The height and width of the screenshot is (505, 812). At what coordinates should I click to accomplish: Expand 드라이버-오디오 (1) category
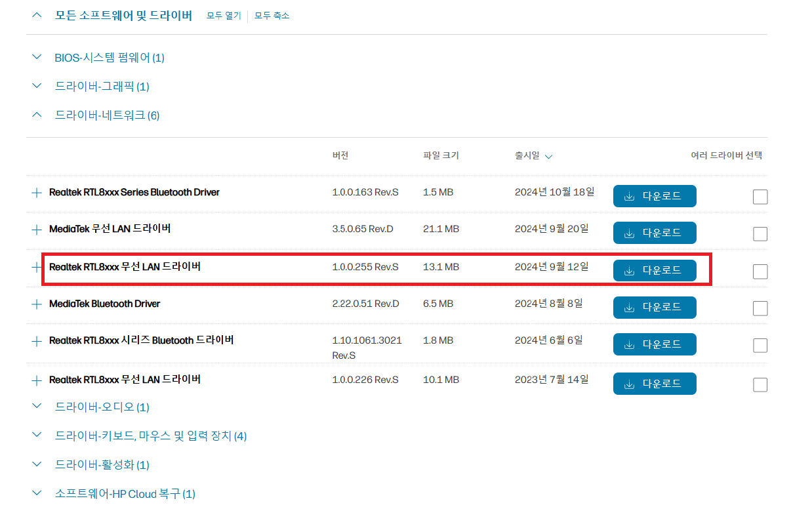[x=37, y=407]
